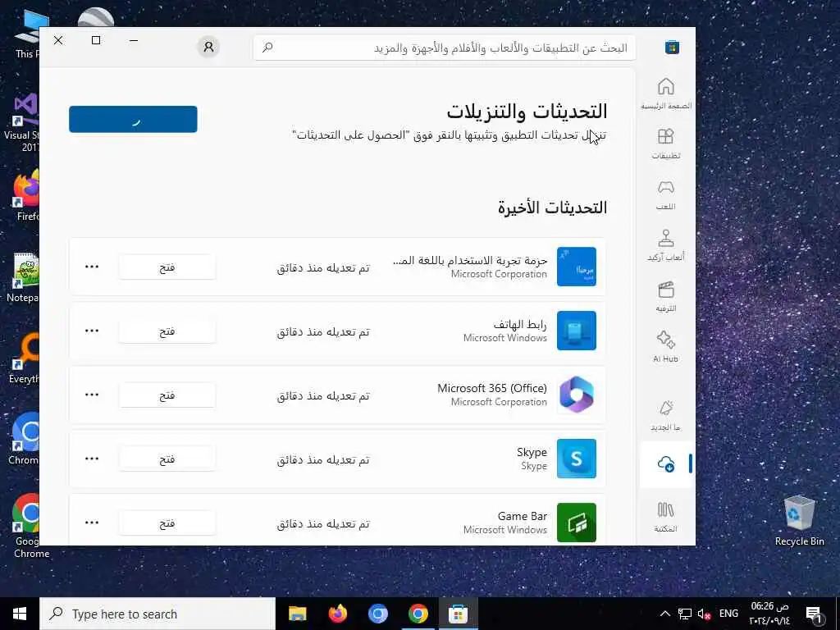The width and height of the screenshot is (840, 630).
Task: Click the network tray icon
Action: (685, 614)
